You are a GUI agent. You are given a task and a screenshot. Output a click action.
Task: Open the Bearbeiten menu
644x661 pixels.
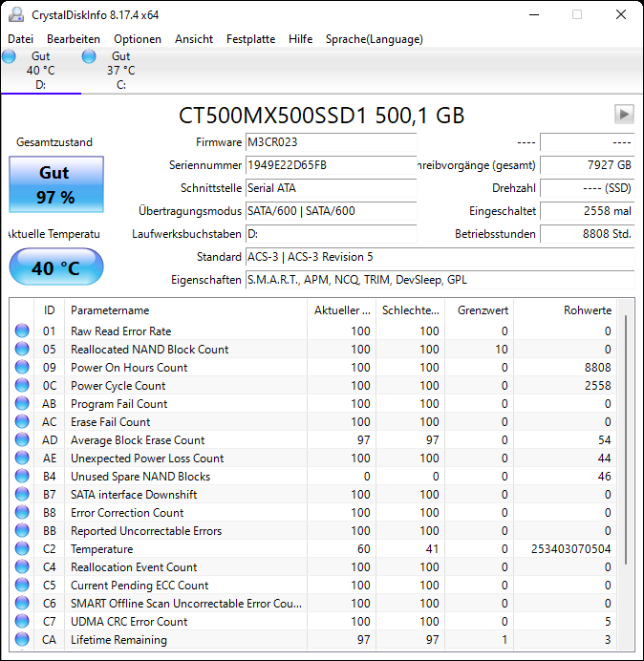(74, 39)
